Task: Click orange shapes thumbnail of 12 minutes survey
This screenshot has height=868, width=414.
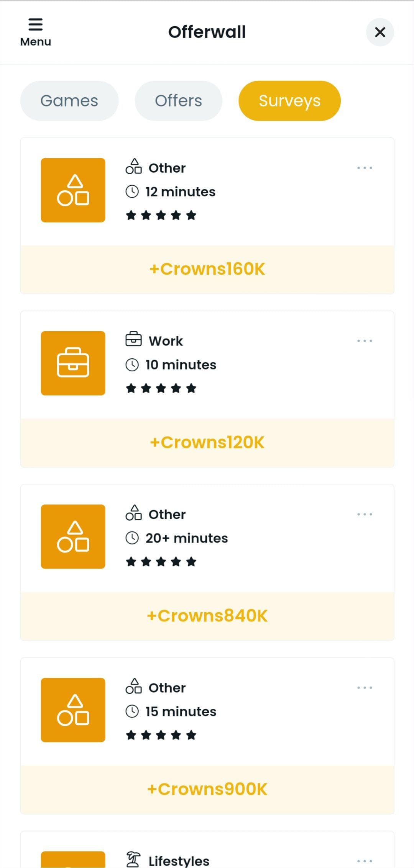Action: [x=73, y=190]
